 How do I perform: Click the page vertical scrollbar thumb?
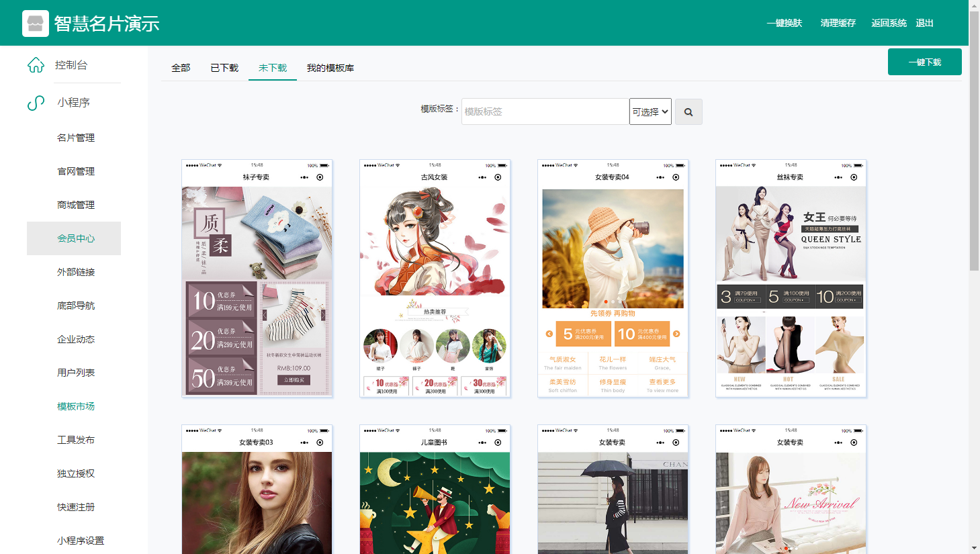[x=975, y=141]
